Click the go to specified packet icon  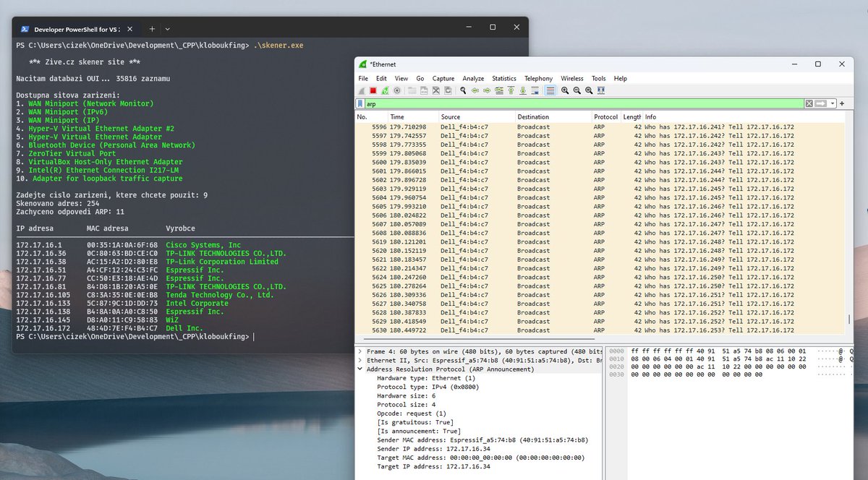[498, 90]
